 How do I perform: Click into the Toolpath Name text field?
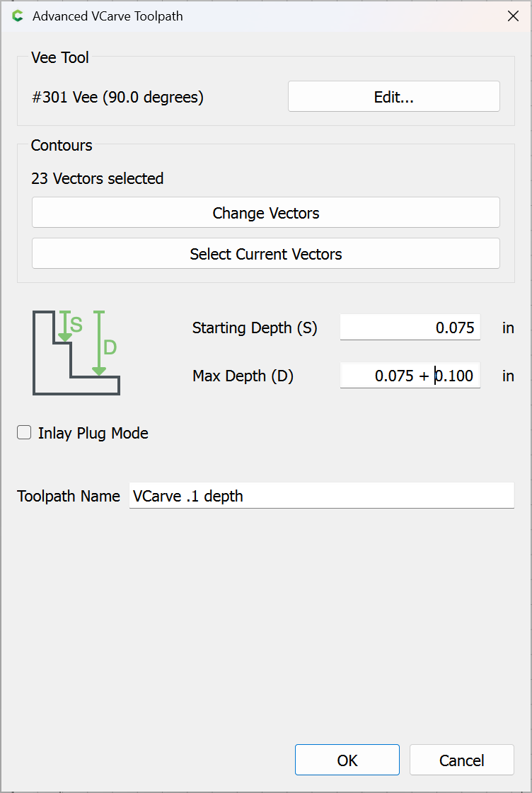click(x=321, y=497)
